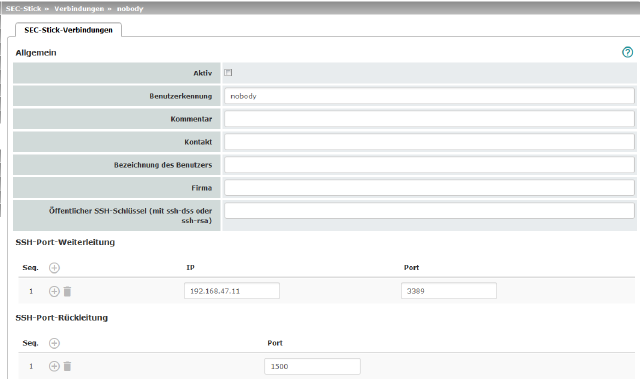Image resolution: width=642 pixels, height=379 pixels.
Task: Click Seq. header in Rückleitung table
Action: coord(30,343)
